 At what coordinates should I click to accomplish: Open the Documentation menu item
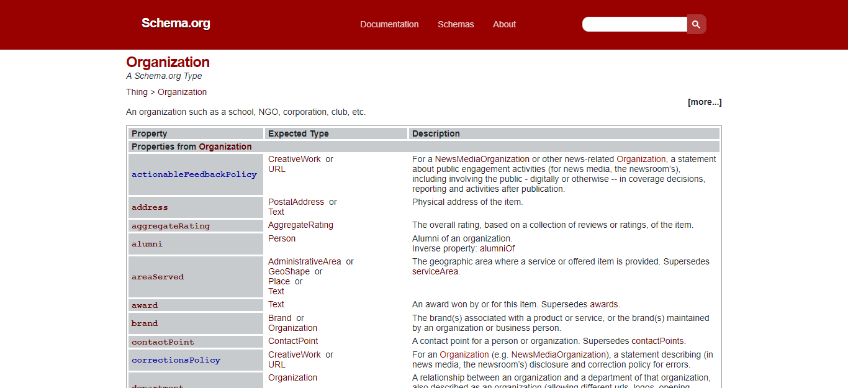click(389, 24)
